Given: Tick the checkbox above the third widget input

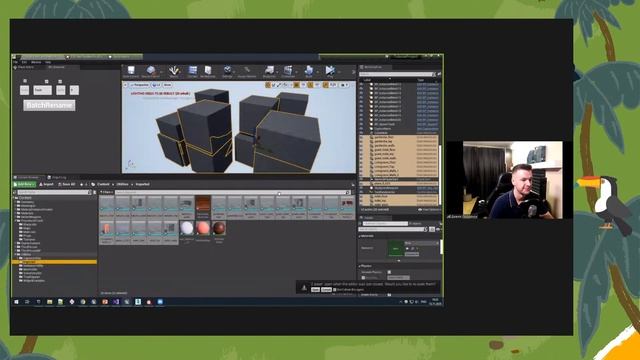Looking at the screenshot, I should tap(60, 81).
